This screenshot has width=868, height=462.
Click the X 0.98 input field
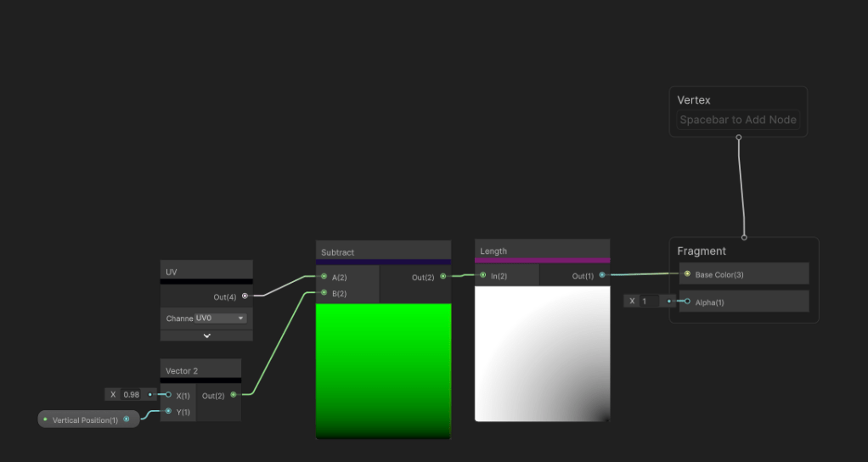[x=132, y=395]
